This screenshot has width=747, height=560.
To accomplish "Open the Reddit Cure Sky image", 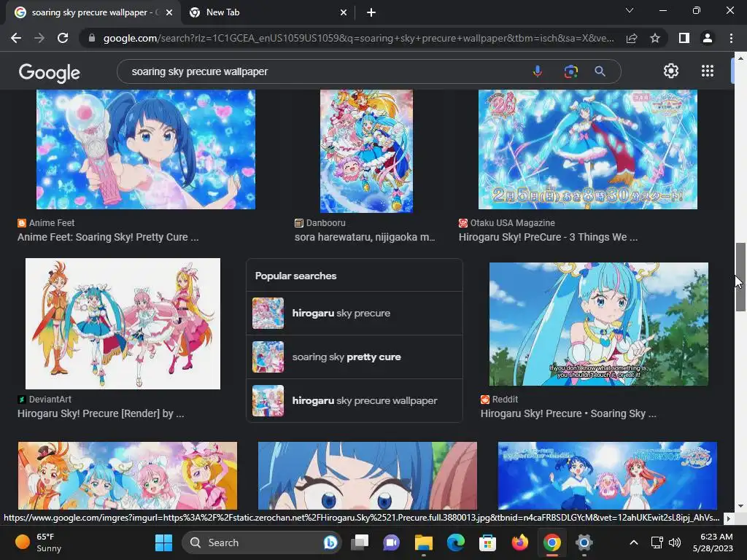I will 599,324.
